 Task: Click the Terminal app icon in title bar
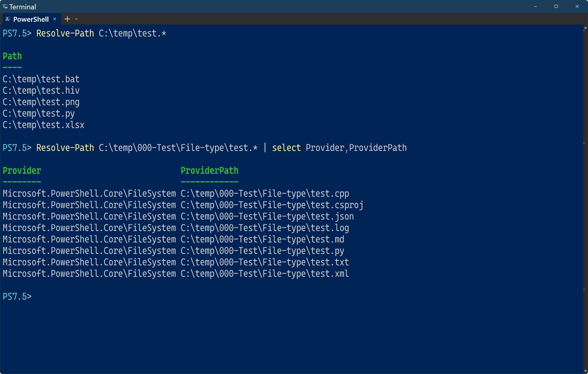pos(5,6)
